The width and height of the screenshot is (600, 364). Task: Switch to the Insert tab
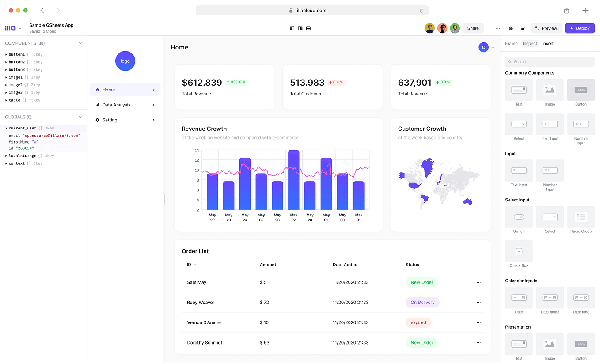point(548,43)
